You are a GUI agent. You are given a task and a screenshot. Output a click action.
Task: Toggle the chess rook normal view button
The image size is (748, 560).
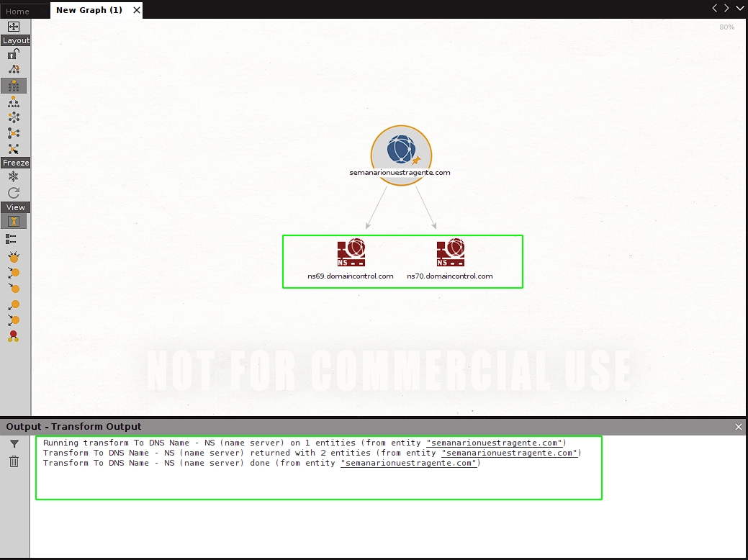[14, 221]
